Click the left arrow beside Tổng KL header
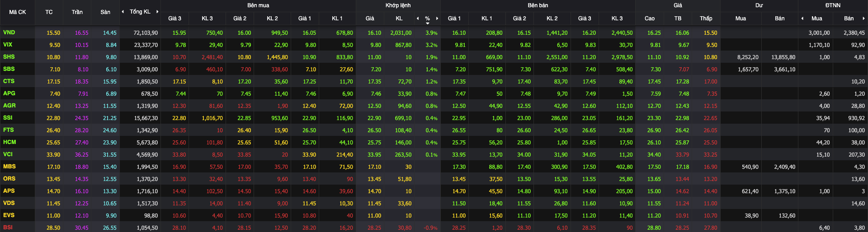 tap(123, 12)
